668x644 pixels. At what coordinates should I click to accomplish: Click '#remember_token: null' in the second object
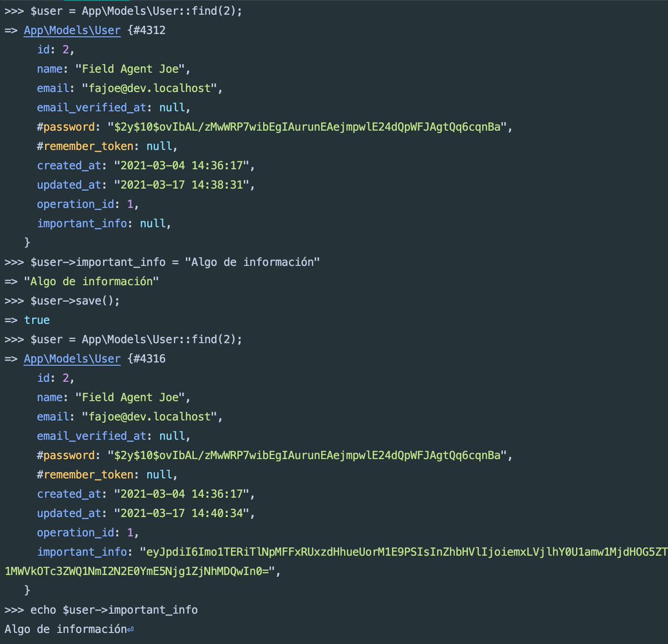click(x=107, y=475)
